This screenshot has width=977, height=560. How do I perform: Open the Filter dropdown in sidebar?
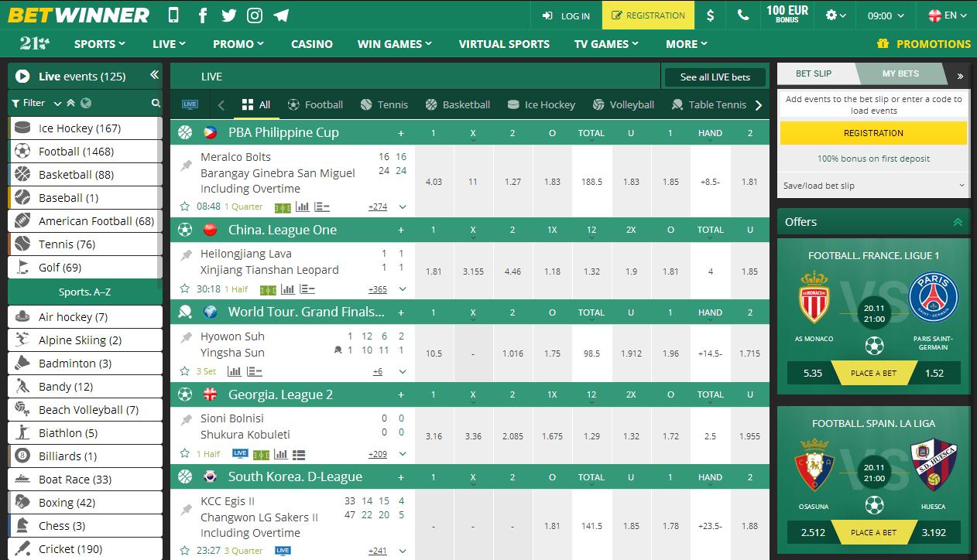tap(36, 103)
